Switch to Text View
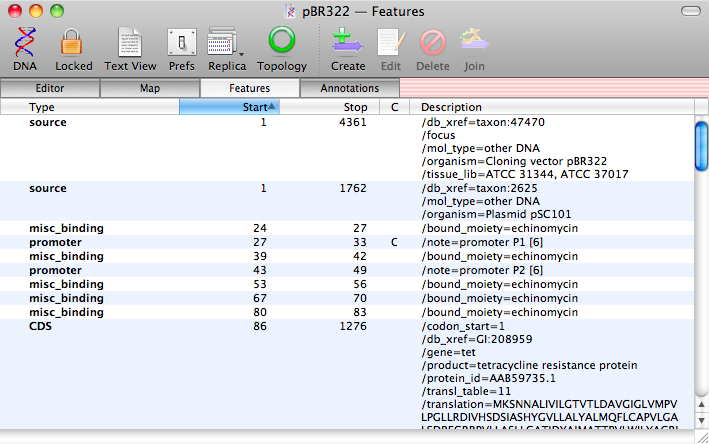The width and height of the screenshot is (709, 444). tap(130, 42)
